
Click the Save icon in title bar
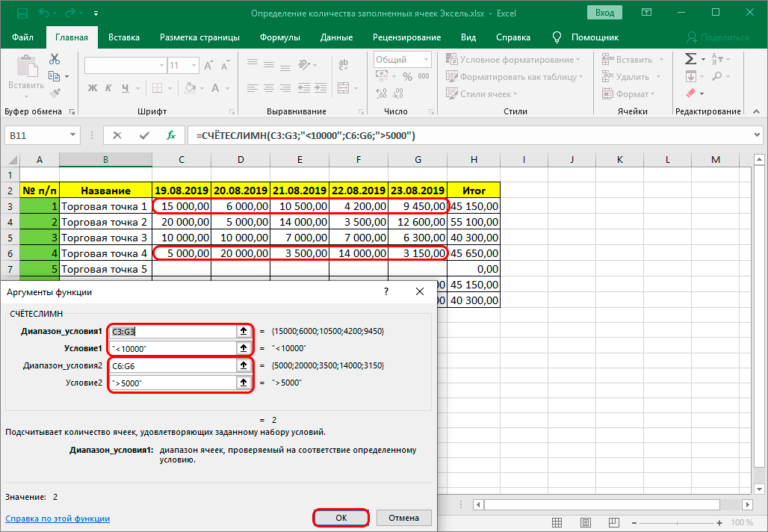coord(22,13)
